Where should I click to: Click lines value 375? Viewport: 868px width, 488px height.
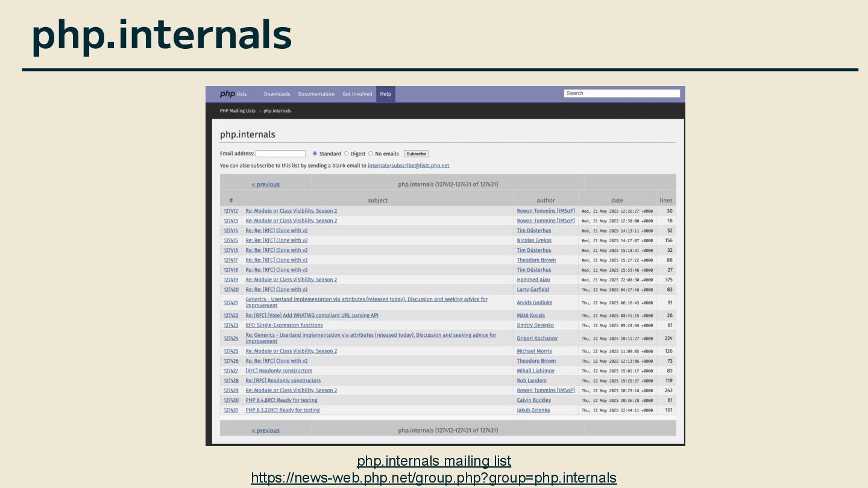click(668, 280)
